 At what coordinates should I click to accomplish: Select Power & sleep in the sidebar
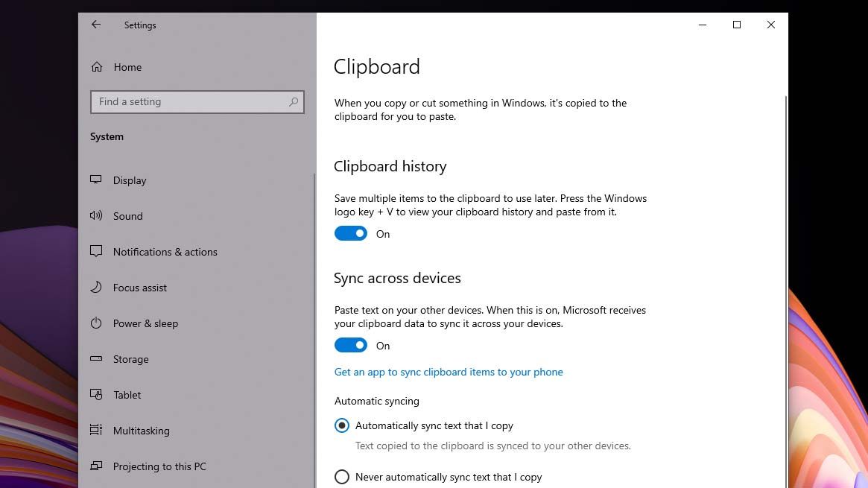145,323
